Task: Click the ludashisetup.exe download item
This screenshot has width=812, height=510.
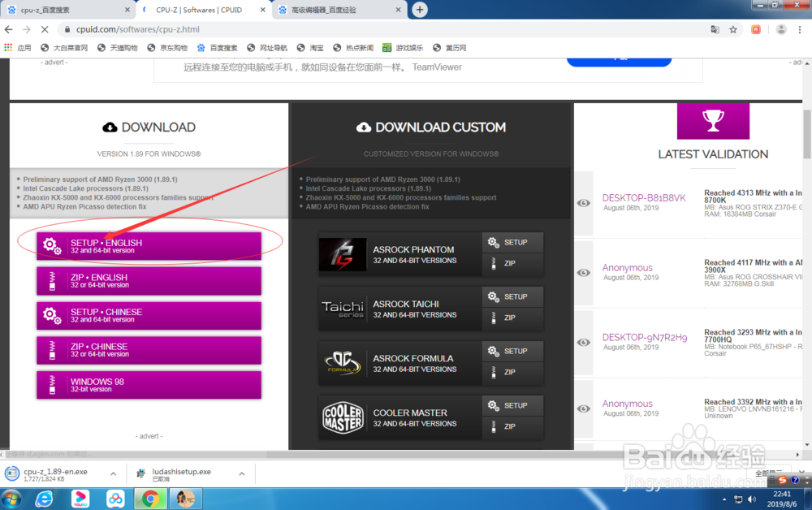Action: click(182, 474)
